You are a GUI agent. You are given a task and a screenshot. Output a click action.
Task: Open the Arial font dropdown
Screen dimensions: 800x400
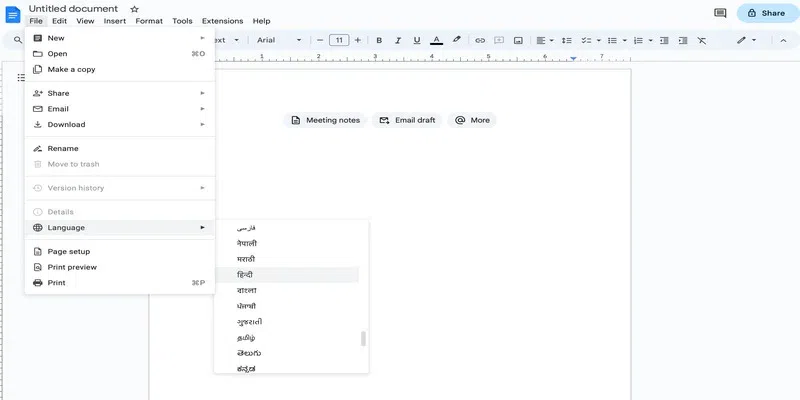tap(279, 40)
